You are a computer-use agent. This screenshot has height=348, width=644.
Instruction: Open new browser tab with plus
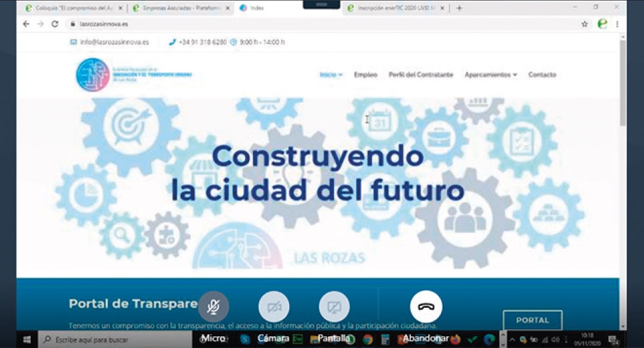pyautogui.click(x=459, y=8)
